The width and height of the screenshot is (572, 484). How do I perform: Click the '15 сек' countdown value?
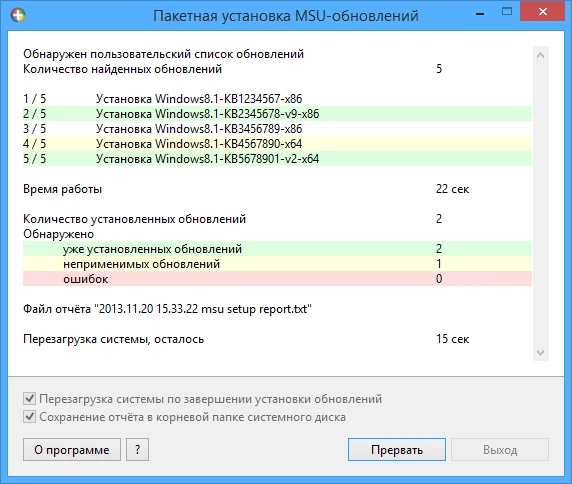click(452, 339)
